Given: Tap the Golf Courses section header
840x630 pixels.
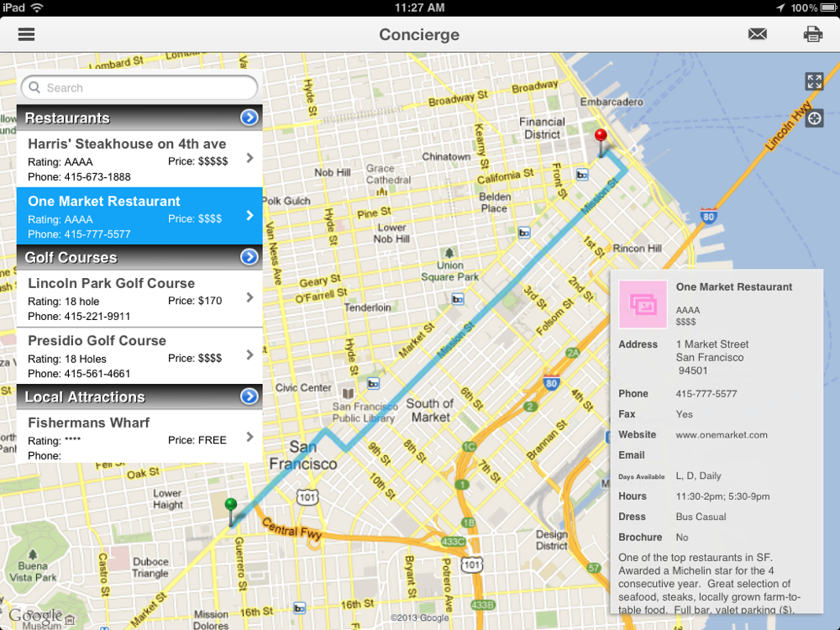Looking at the screenshot, I should tap(139, 257).
